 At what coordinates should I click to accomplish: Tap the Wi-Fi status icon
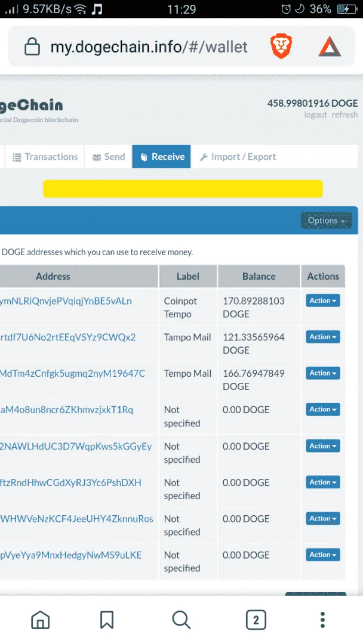(x=80, y=9)
